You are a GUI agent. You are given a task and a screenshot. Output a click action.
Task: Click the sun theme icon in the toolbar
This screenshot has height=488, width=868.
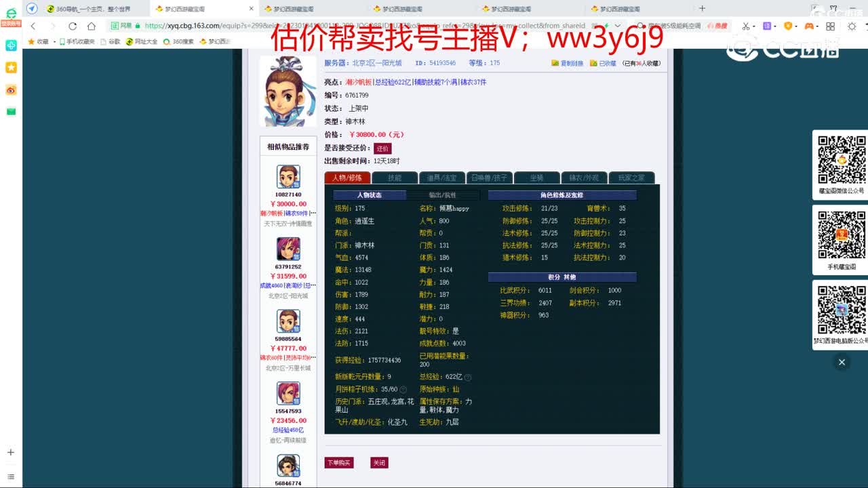852,26
